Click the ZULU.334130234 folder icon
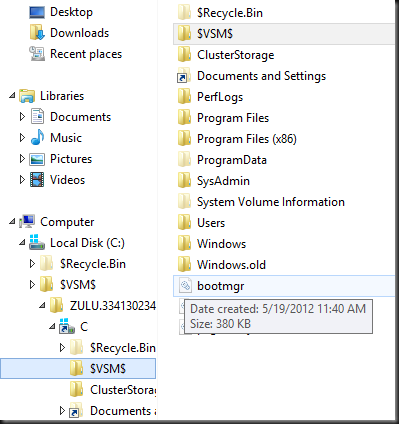 (x=57, y=306)
